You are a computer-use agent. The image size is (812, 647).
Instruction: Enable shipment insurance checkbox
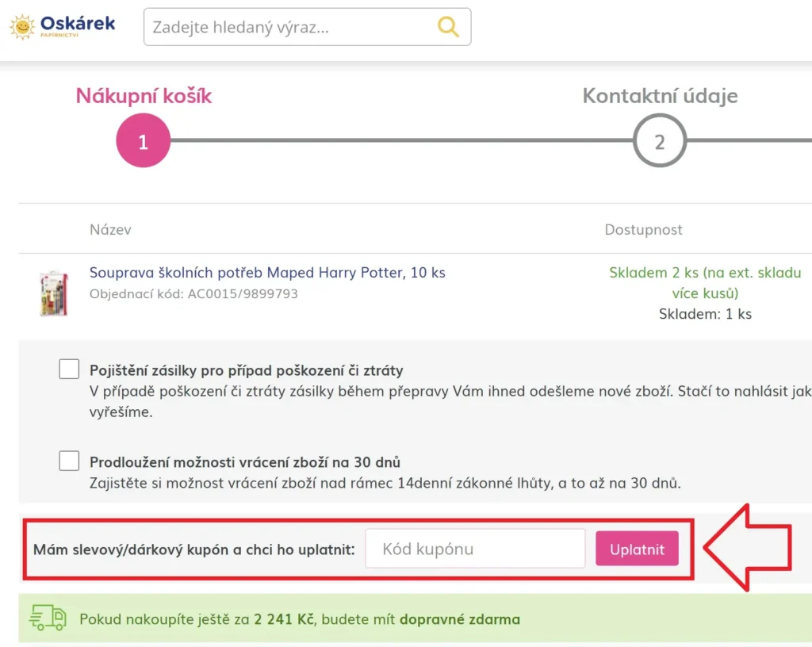[x=70, y=369]
